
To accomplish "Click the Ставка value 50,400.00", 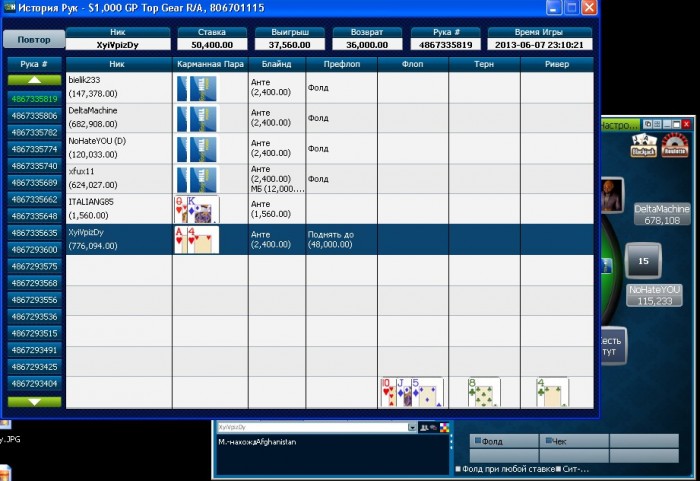I will pos(212,45).
